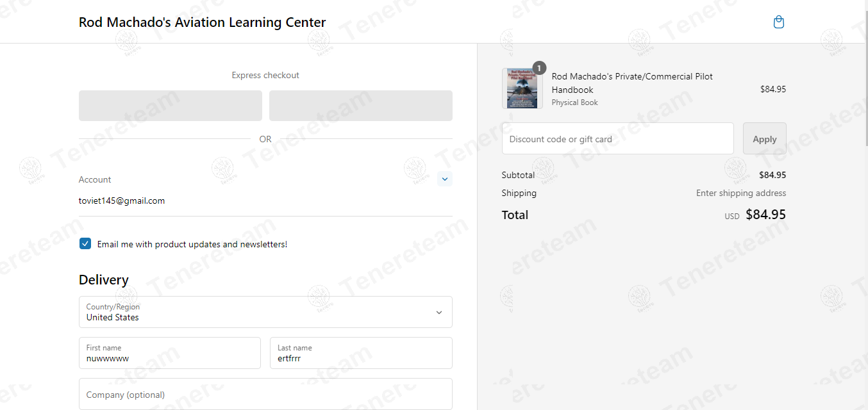The height and width of the screenshot is (410, 868).
Task: Click the Total amount USD $84.95
Action: [755, 215]
